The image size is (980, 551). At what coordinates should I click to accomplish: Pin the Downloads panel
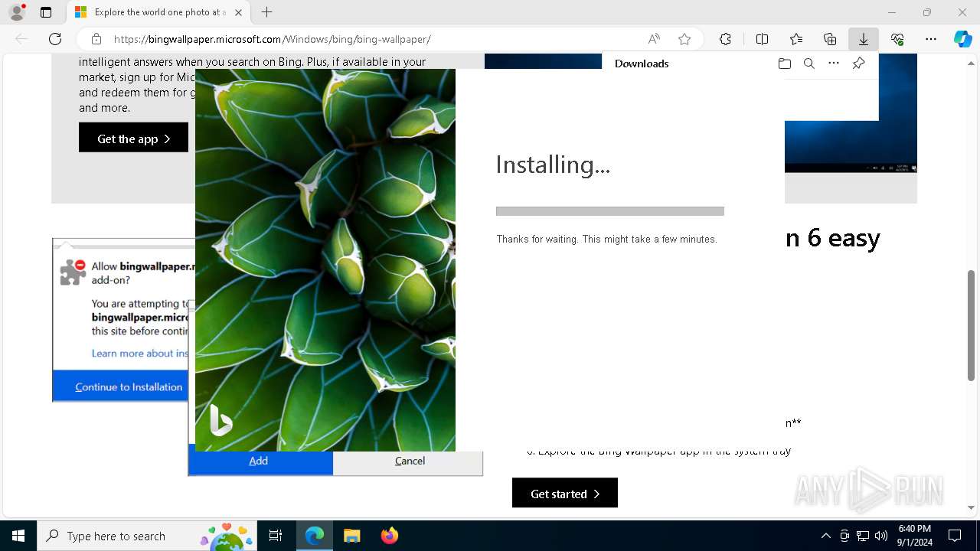point(858,64)
